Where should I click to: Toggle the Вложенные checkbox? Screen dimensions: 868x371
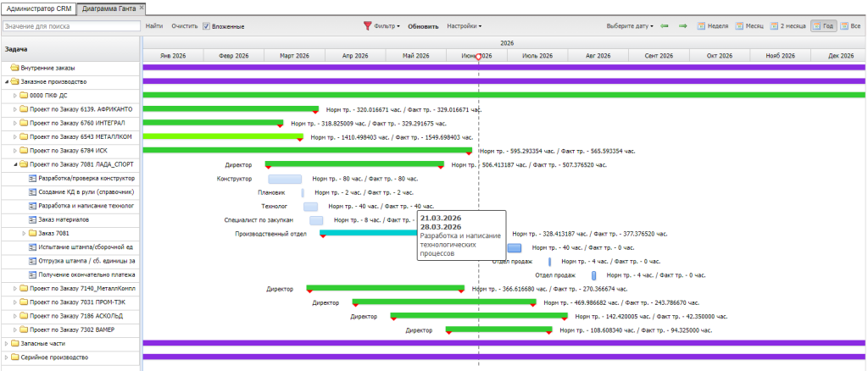[x=206, y=26]
